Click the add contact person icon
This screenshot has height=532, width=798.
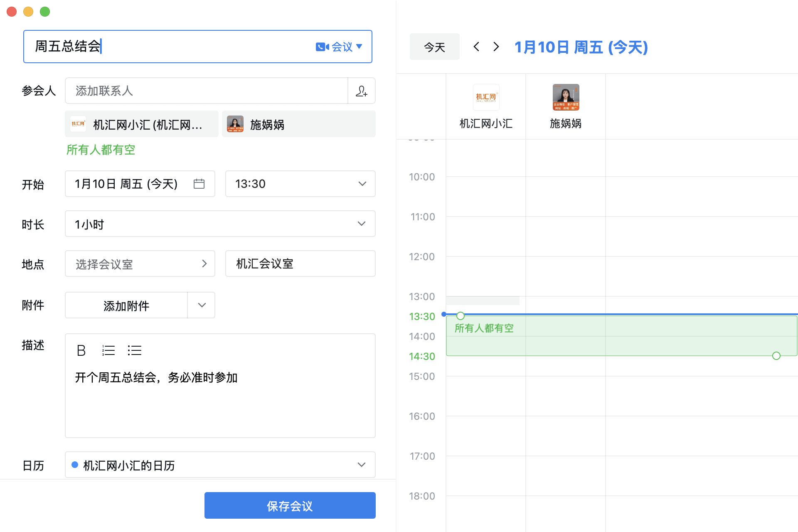[x=361, y=91]
